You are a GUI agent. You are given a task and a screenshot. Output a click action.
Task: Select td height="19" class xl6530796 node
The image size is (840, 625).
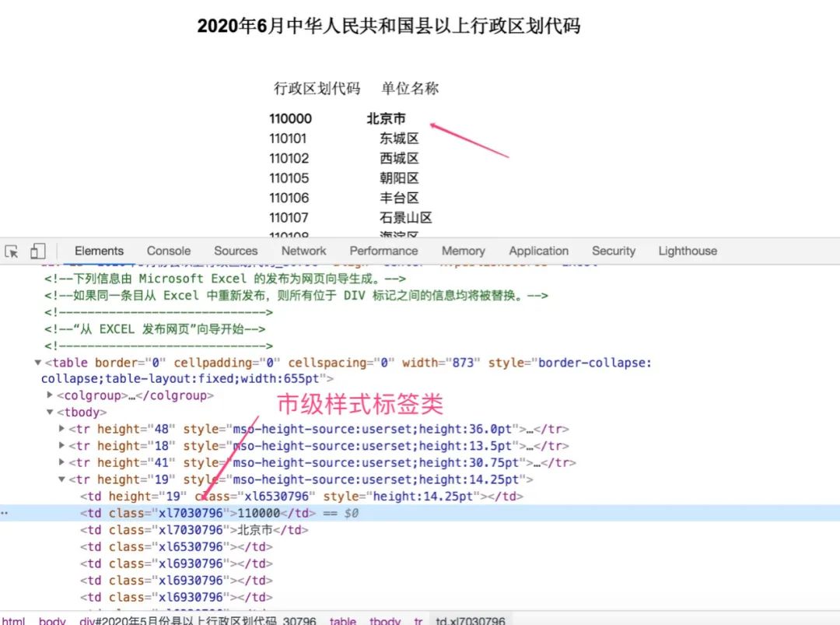point(302,497)
